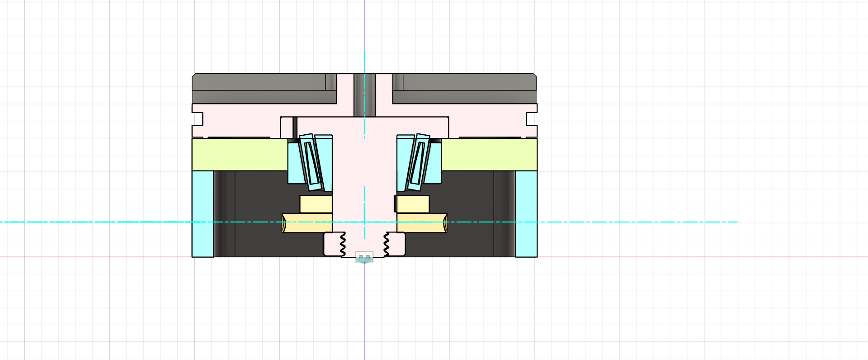Select the right orange ring section
Viewport: 868px width, 360px height.
coord(422,223)
